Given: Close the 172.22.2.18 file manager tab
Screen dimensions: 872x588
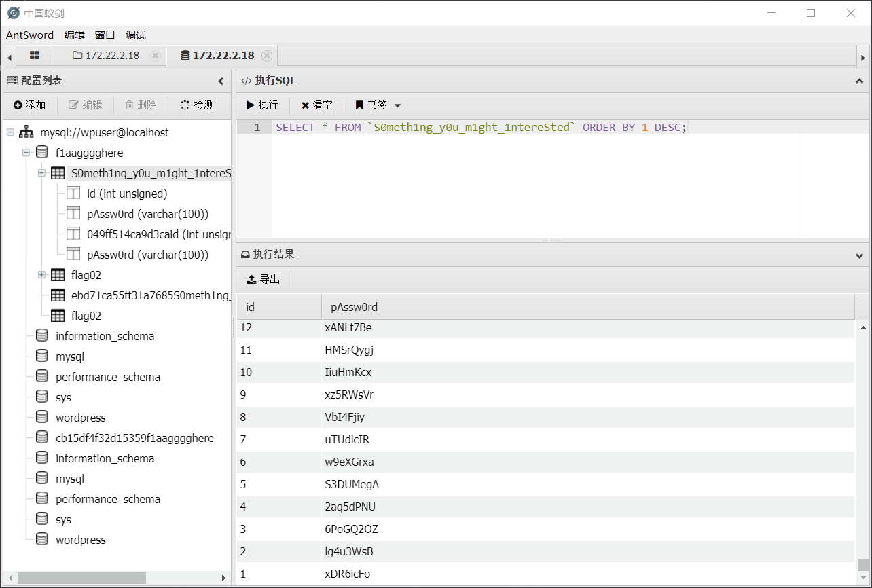Looking at the screenshot, I should pos(156,56).
